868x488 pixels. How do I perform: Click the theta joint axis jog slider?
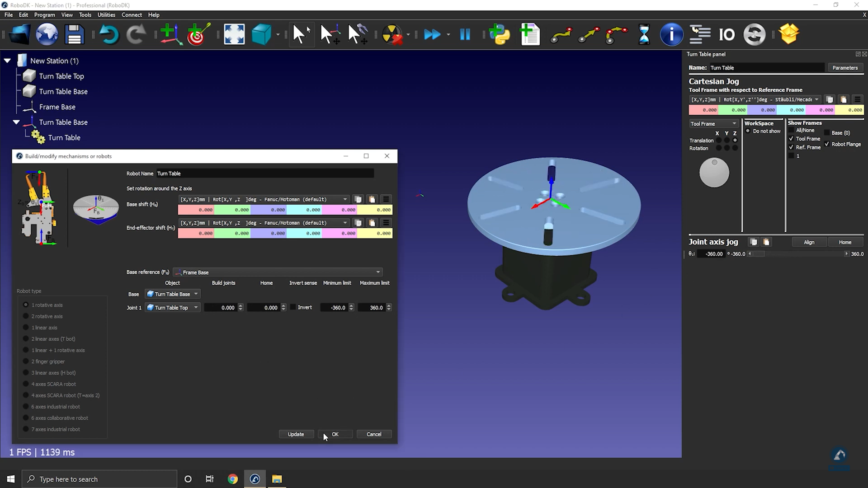click(797, 254)
